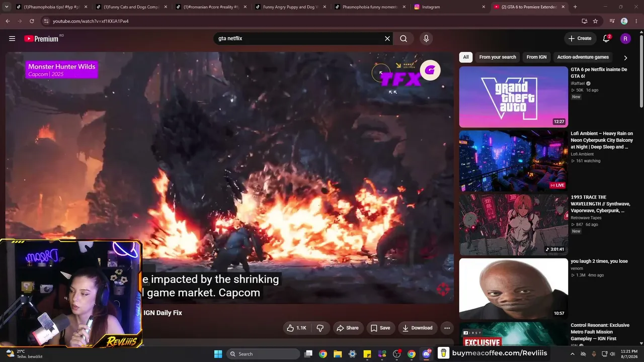Open the Lofi Ambient live stream thumbnail

coord(513,161)
